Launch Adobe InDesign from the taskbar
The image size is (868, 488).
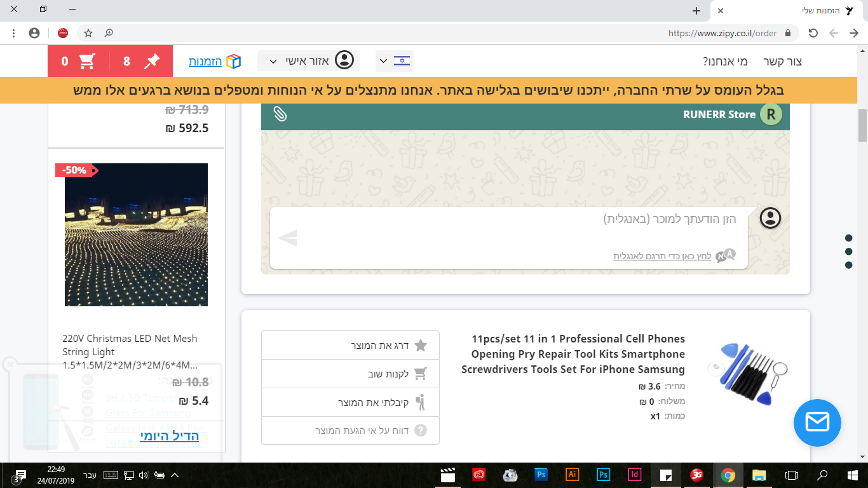pos(634,475)
